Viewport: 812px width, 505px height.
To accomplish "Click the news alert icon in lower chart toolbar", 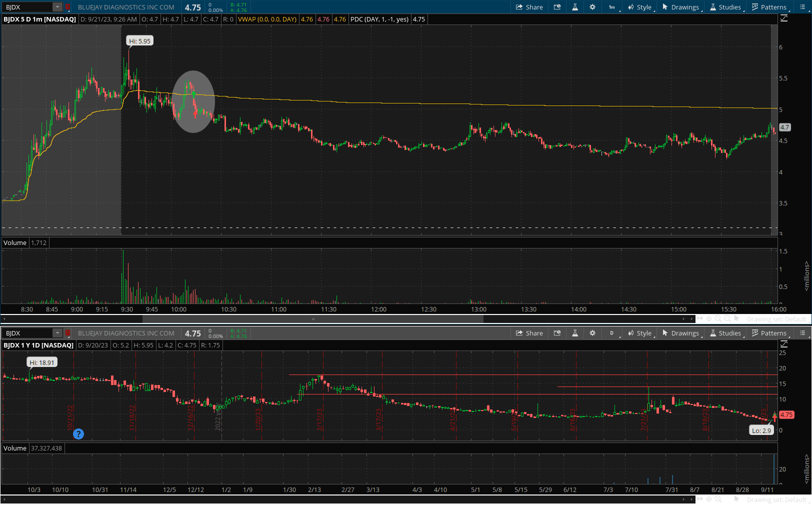I will 557,333.
